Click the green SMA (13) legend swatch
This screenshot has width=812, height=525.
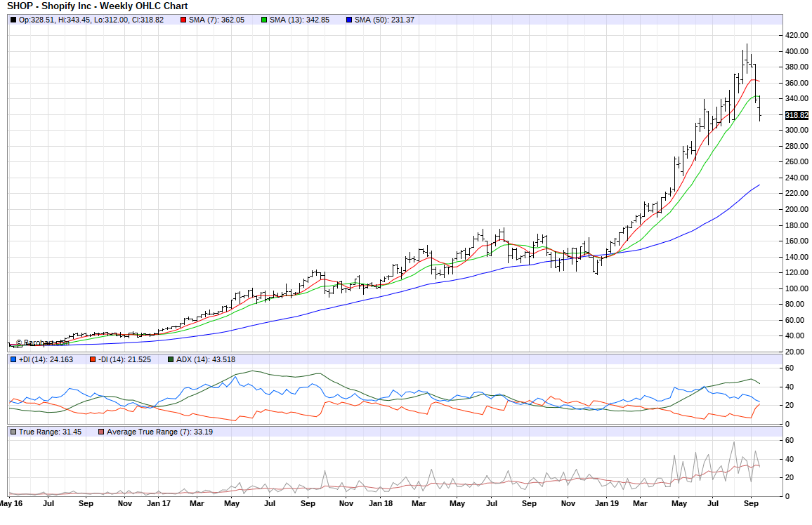[264, 20]
